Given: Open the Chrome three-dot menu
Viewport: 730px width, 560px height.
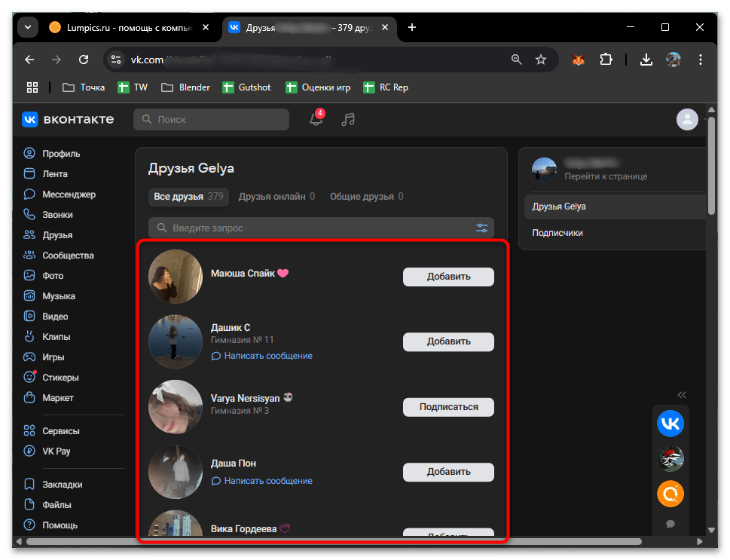Looking at the screenshot, I should point(700,60).
